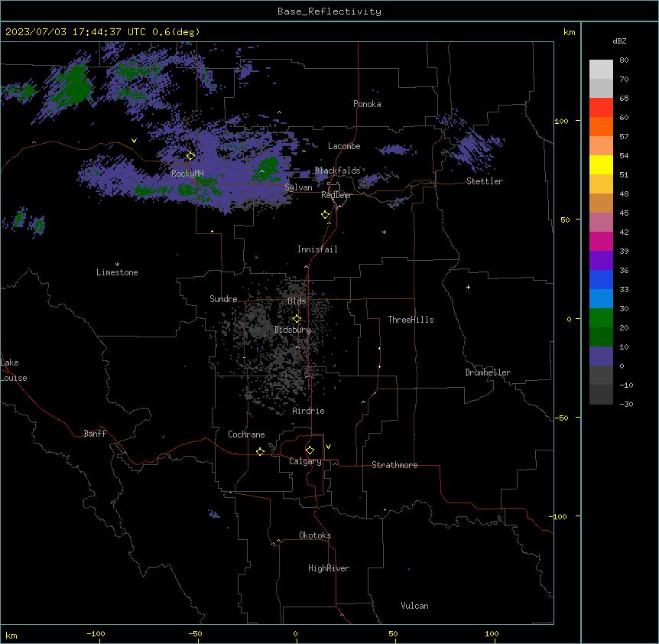The width and height of the screenshot is (659, 644).
Task: Click the Blackfalds town label
Action: (x=337, y=171)
